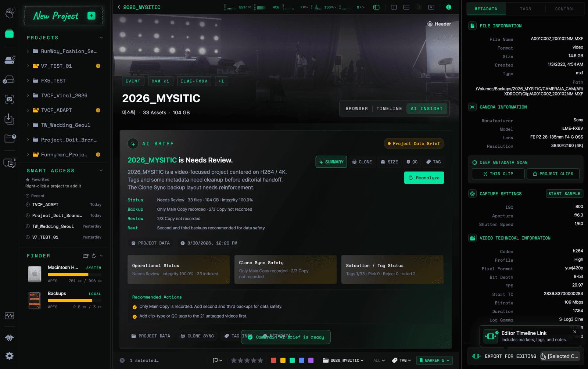Image resolution: width=588 pixels, height=369 pixels.
Task: Open the Macintosh H… drive thumbnail
Action: click(35, 274)
